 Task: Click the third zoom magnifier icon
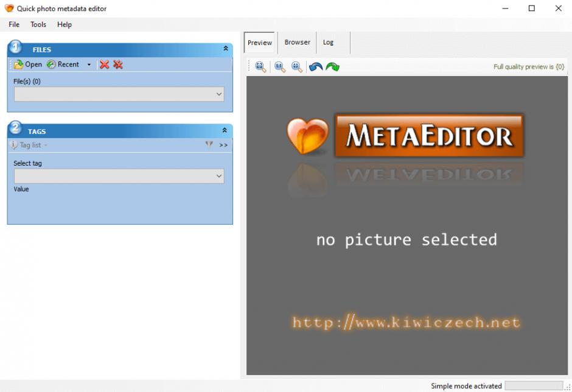coord(296,67)
